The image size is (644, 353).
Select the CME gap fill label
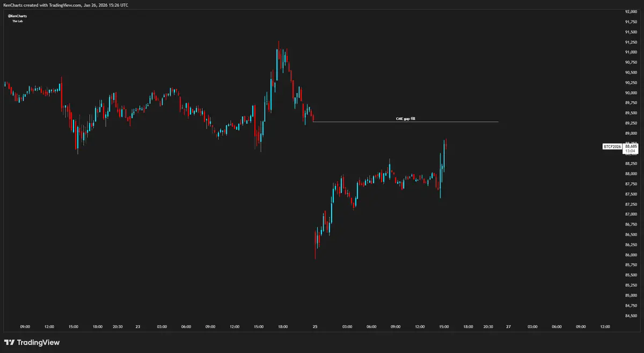click(x=406, y=118)
